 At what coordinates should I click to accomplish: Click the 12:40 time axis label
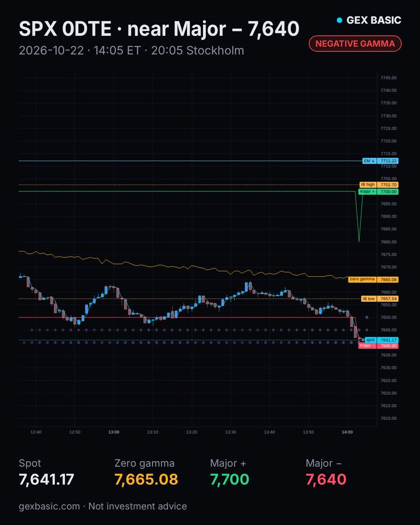[36, 432]
